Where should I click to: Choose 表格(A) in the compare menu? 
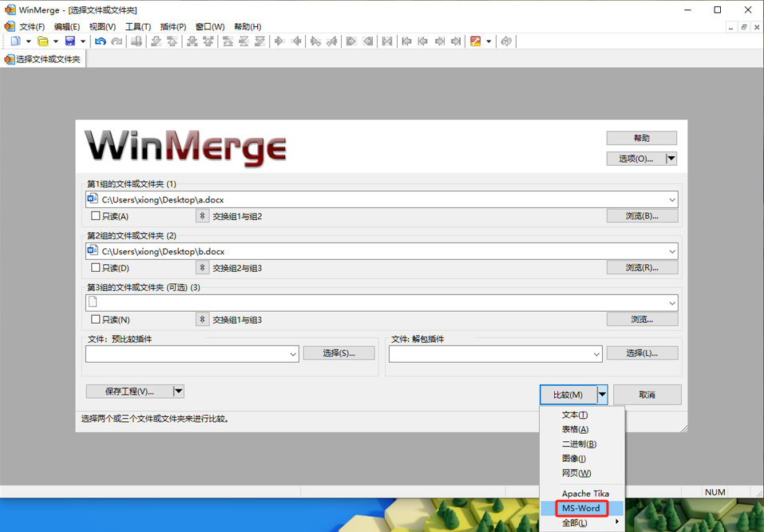coord(582,429)
